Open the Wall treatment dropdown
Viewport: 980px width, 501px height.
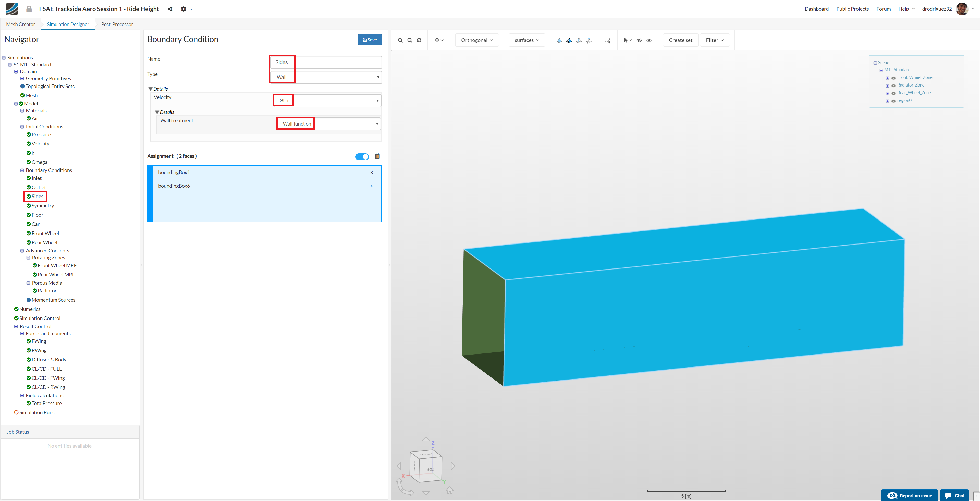(x=329, y=124)
